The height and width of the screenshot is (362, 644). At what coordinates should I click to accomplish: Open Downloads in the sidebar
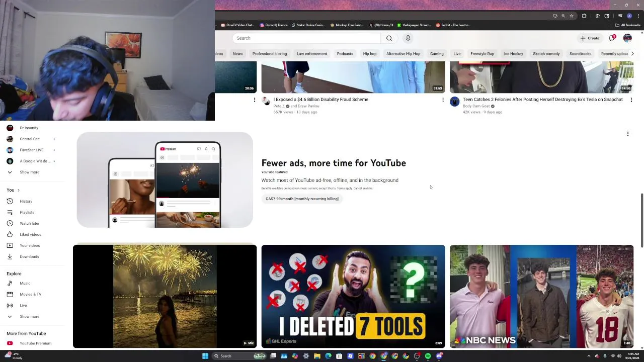32,256
